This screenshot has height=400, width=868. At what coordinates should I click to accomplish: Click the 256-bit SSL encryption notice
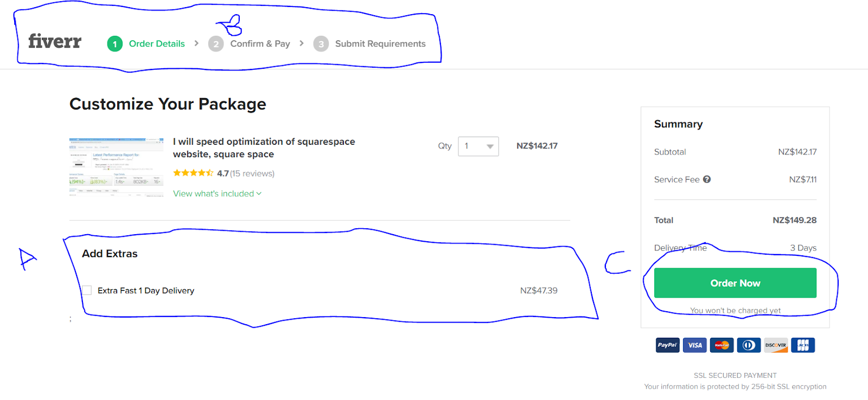[x=735, y=386]
